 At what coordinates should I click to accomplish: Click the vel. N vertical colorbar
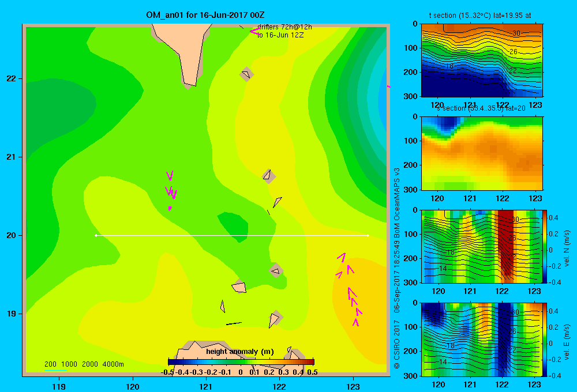pyautogui.click(x=545, y=246)
